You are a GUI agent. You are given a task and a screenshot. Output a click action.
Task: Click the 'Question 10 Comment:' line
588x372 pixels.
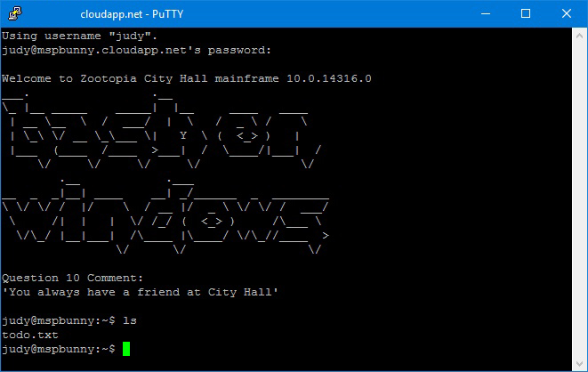pyautogui.click(x=72, y=278)
